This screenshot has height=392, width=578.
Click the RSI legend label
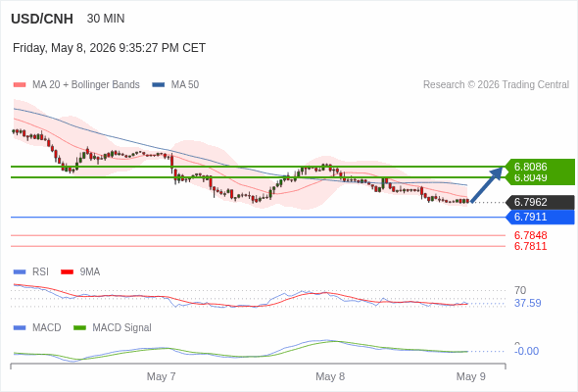tap(40, 272)
